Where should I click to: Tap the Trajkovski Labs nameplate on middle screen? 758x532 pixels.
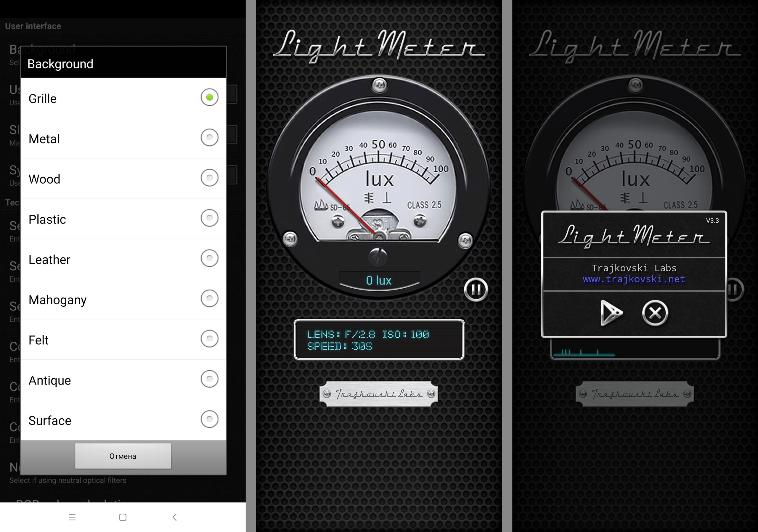pyautogui.click(x=379, y=394)
